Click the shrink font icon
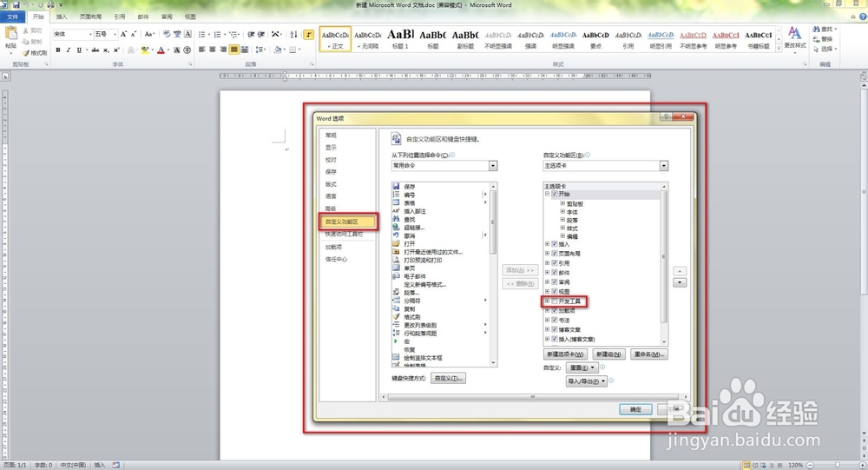This screenshot has width=868, height=470. pyautogui.click(x=134, y=35)
